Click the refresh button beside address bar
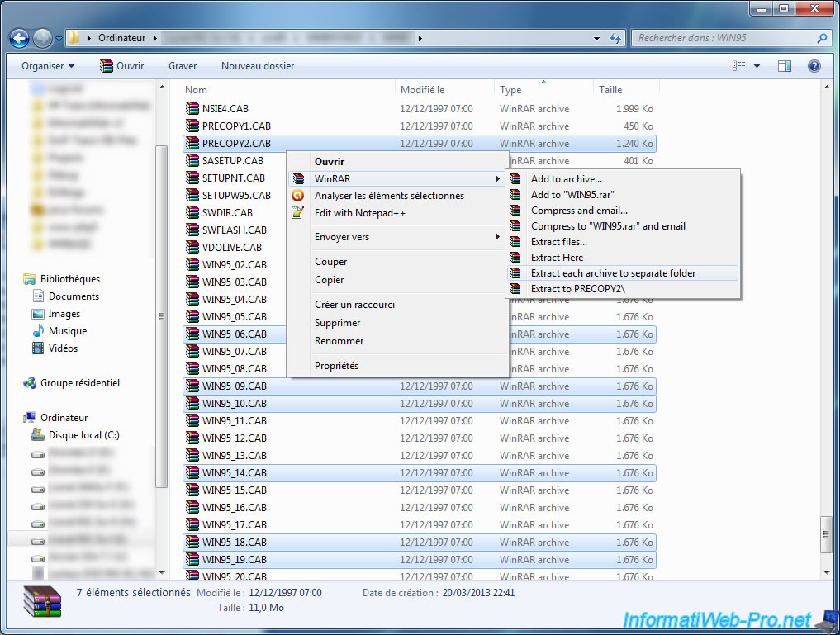The image size is (840, 635). [x=615, y=38]
